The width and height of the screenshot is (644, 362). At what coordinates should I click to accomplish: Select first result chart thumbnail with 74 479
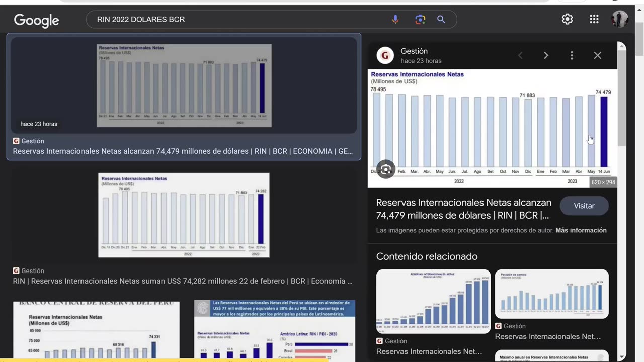[x=184, y=84]
